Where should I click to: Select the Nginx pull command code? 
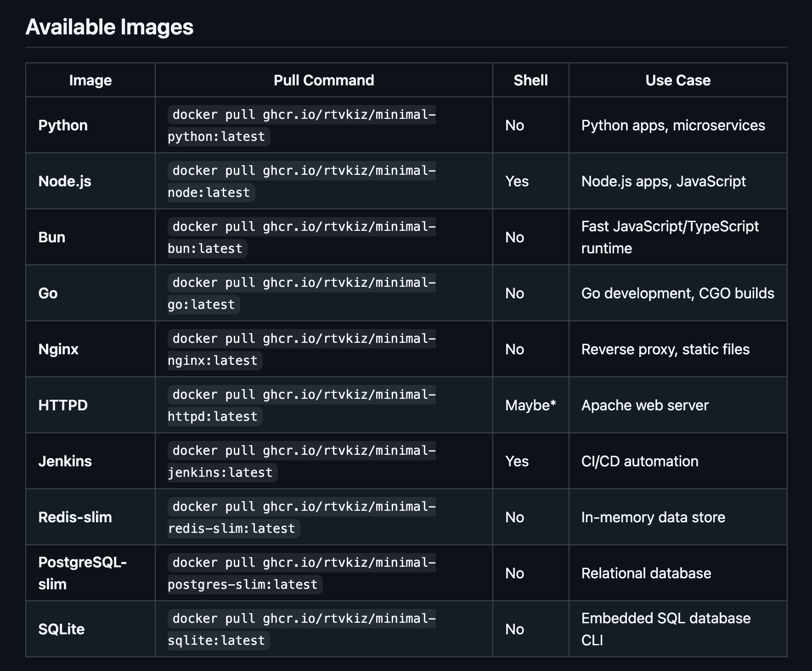301,339
